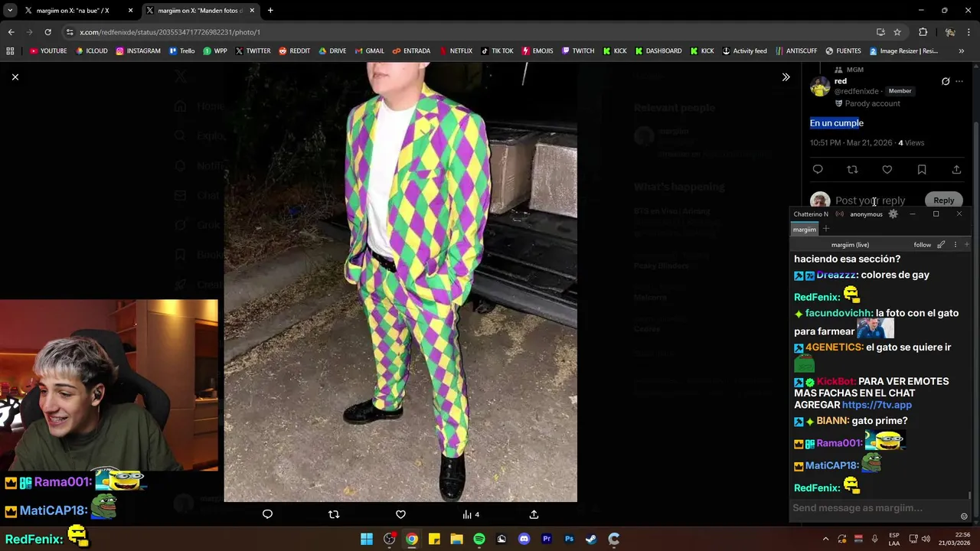Viewport: 980px width, 551px height.
Task: Toggle Chatterino streamer mode icon
Action: point(840,214)
